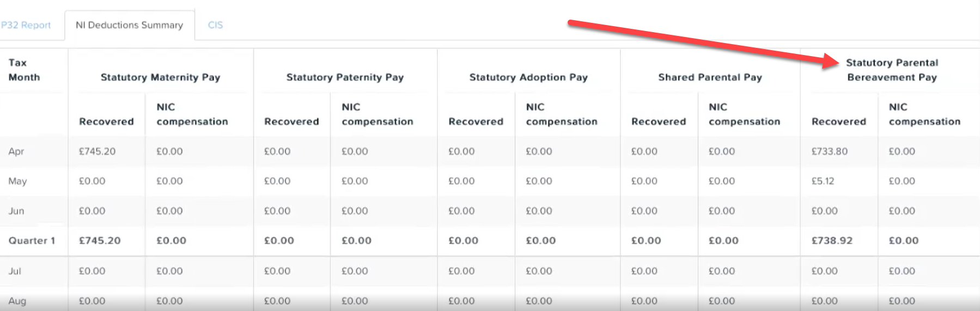Click Quarter 1 maternity recovered £745.20 total
980x311 pixels.
point(100,241)
